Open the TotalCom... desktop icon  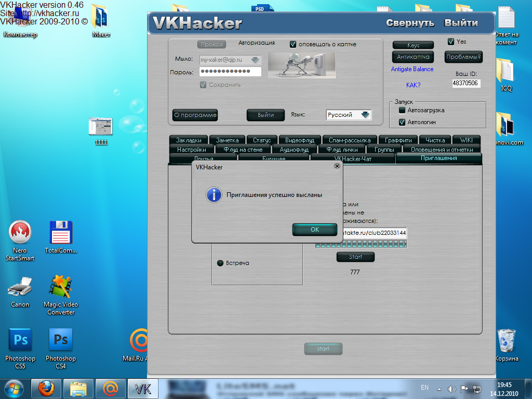coord(61,236)
